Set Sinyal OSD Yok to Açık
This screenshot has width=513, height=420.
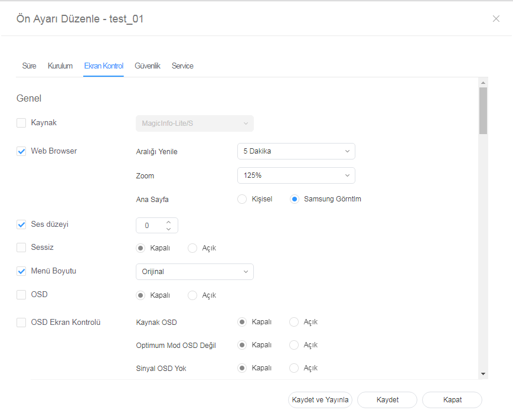coord(294,368)
